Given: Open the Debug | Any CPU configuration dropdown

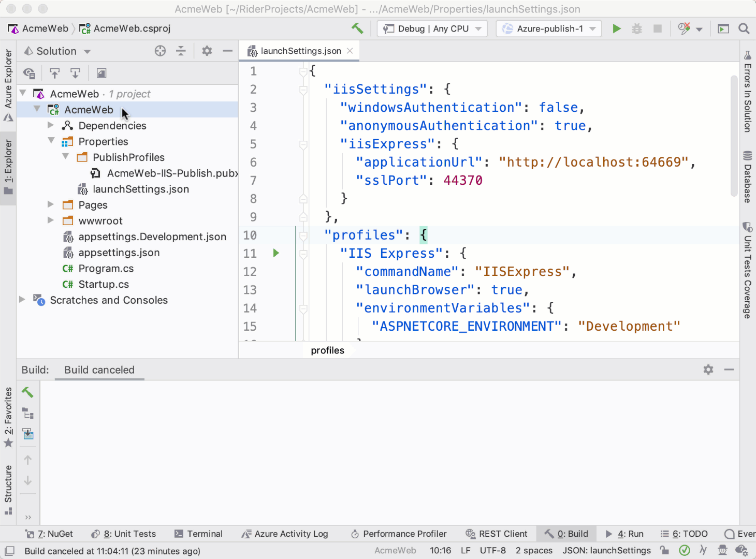Looking at the screenshot, I should point(432,28).
